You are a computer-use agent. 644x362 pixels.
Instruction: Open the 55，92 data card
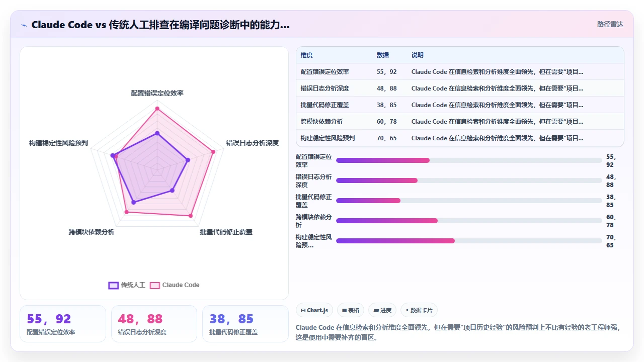click(63, 324)
